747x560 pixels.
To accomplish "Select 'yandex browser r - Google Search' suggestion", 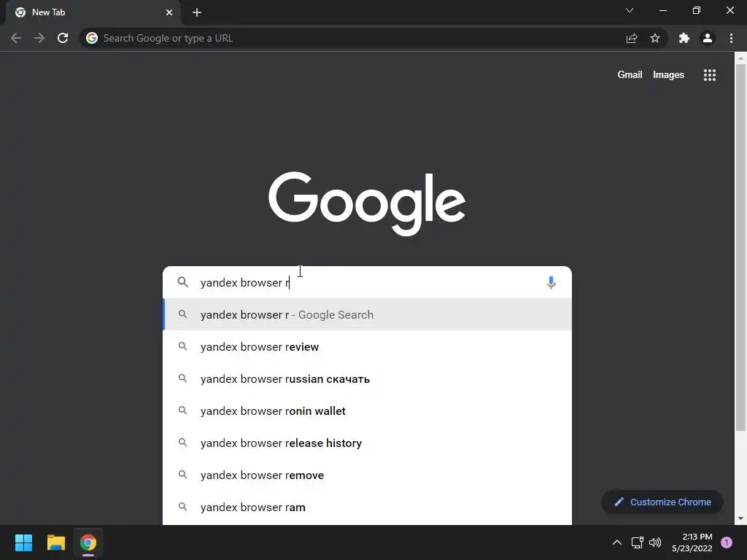I will coord(368,314).
